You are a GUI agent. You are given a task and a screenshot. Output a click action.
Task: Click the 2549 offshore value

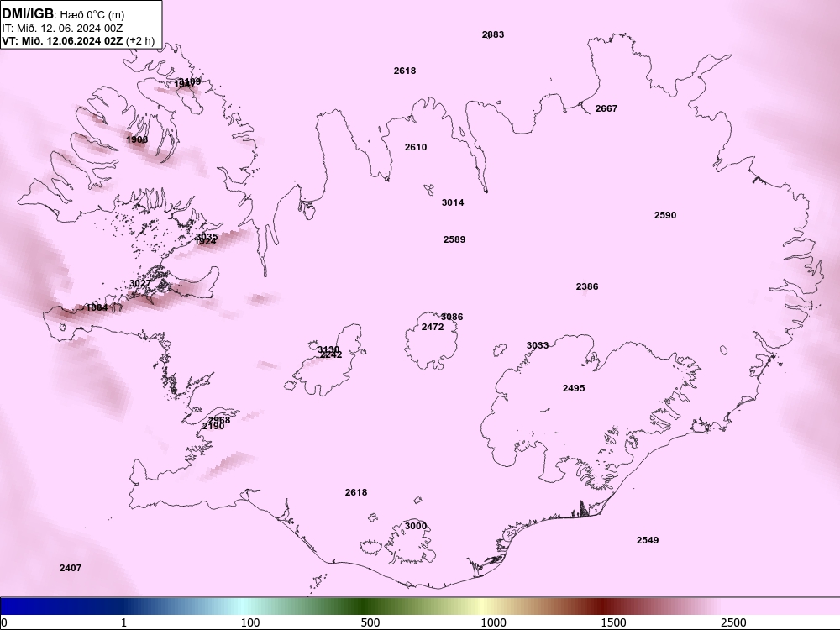(x=648, y=540)
